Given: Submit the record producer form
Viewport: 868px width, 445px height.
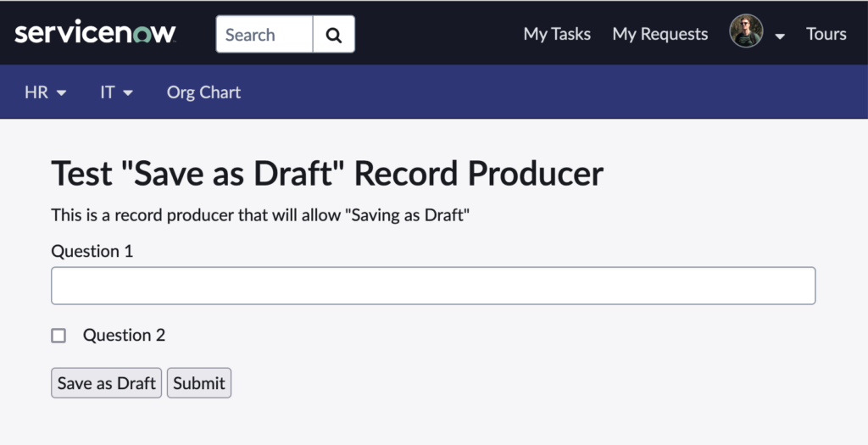Looking at the screenshot, I should (x=199, y=383).
